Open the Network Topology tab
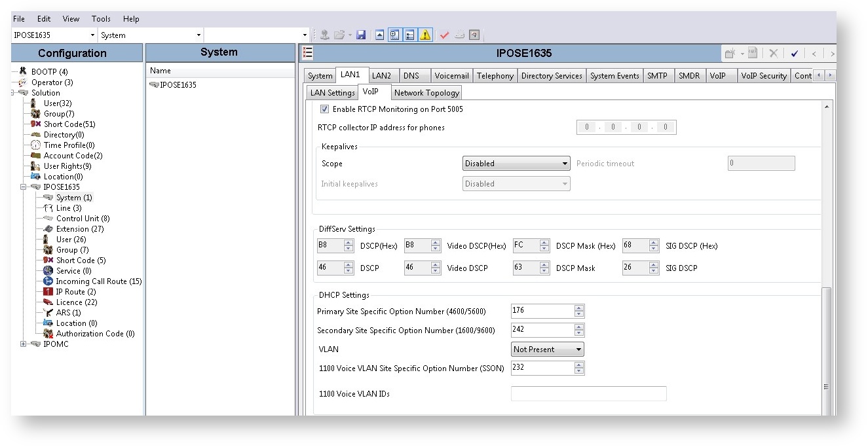868x447 pixels. pyautogui.click(x=426, y=92)
